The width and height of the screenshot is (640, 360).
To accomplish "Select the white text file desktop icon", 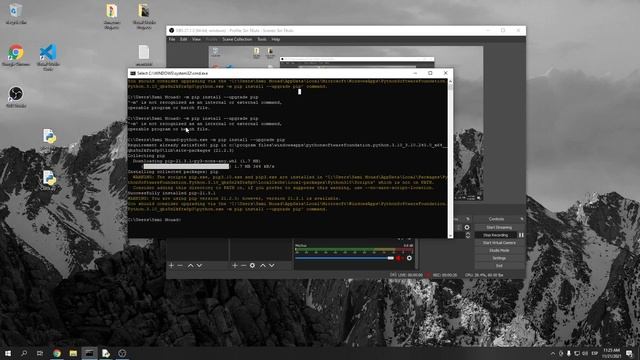I will pos(144,55).
